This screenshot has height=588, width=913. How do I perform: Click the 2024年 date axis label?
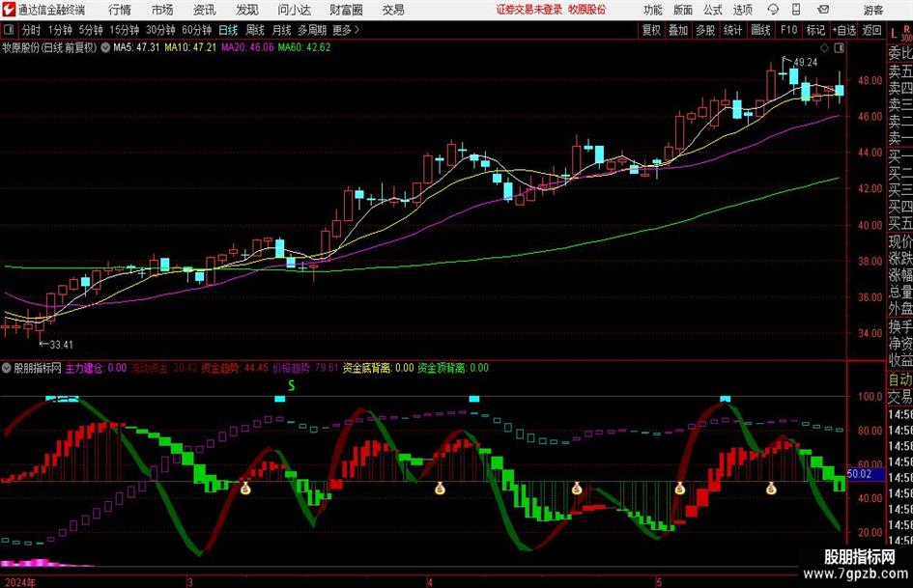[19, 582]
